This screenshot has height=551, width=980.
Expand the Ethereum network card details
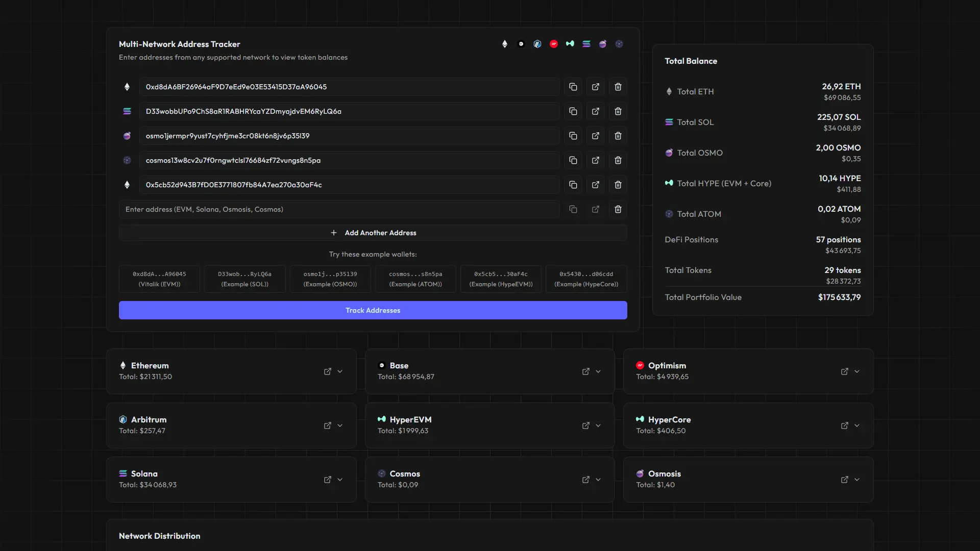[340, 371]
